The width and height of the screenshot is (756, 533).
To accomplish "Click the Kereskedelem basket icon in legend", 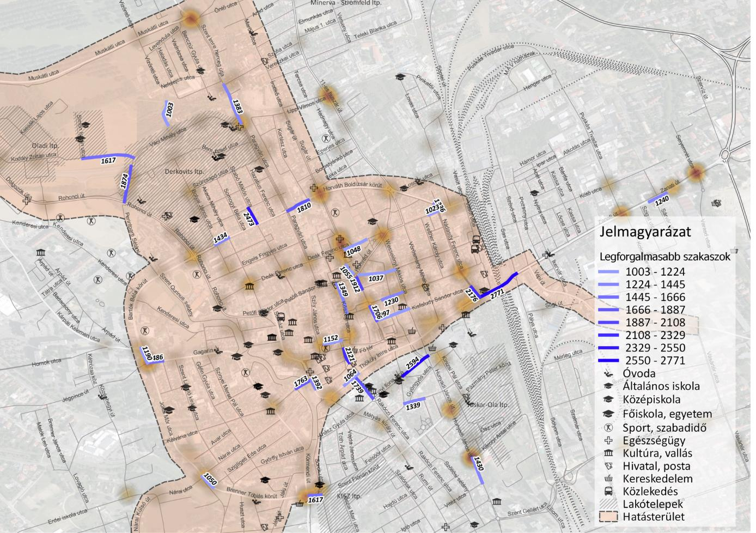I will click(607, 479).
